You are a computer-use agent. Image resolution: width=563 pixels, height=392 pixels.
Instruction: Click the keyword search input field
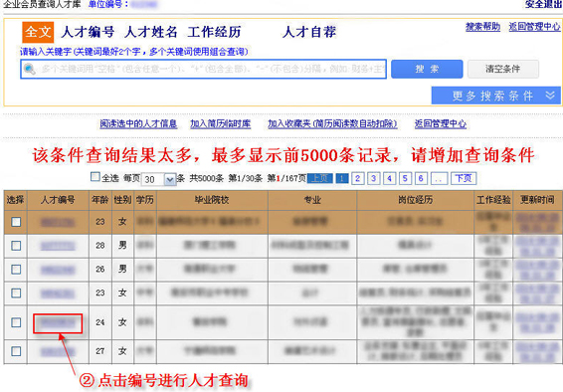pos(203,69)
